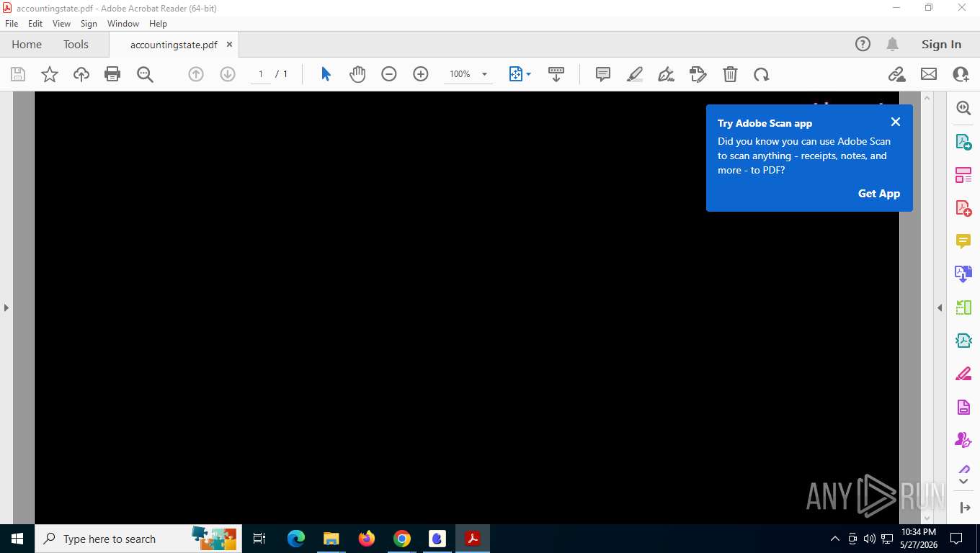This screenshot has width=980, height=553.
Task: Expand the left navigation pane
Action: 6,307
